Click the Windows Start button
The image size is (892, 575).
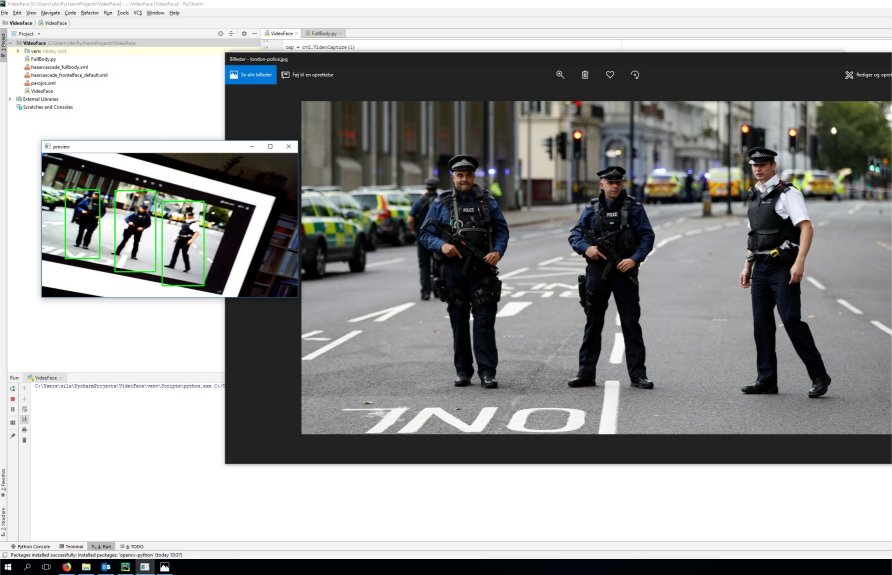tap(8, 567)
